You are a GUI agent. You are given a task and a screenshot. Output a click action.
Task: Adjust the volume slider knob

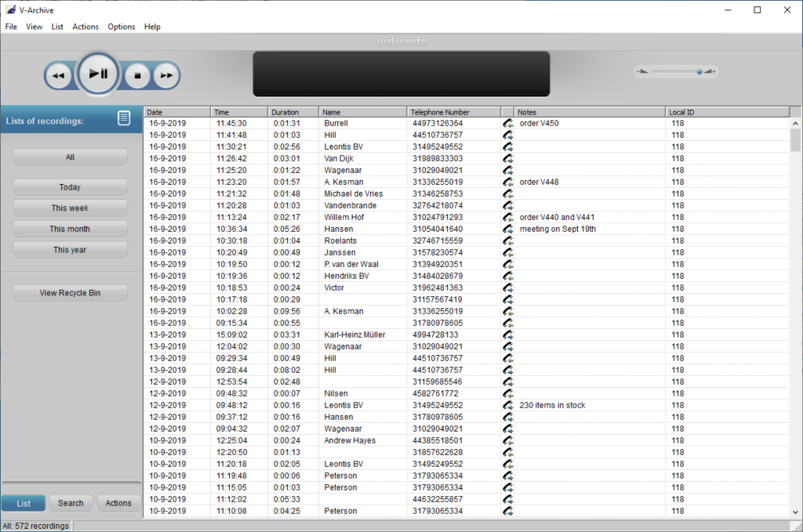699,71
